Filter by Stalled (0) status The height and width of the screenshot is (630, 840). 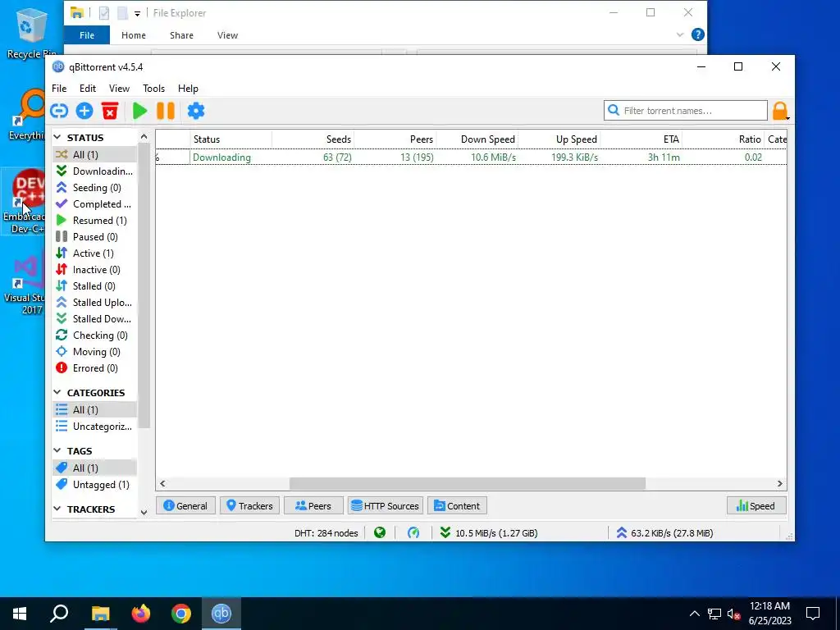click(94, 286)
